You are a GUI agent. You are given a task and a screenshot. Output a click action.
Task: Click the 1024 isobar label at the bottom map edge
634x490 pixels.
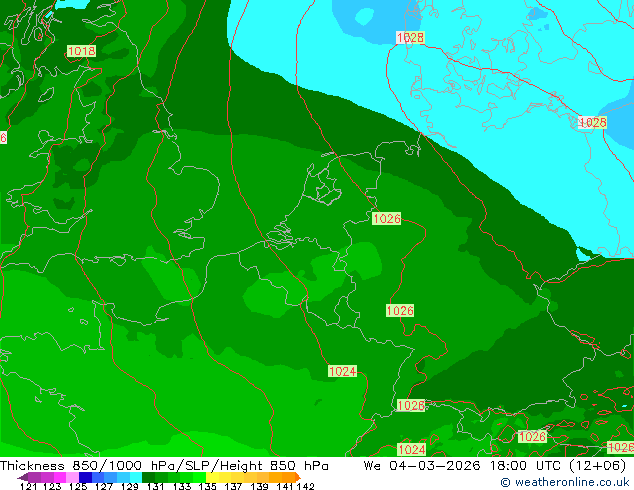[412, 449]
